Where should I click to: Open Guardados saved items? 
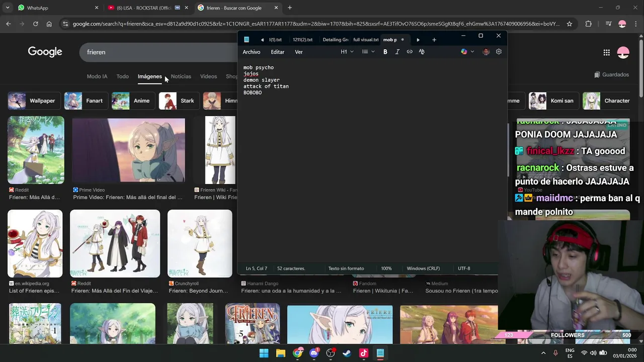pyautogui.click(x=611, y=74)
